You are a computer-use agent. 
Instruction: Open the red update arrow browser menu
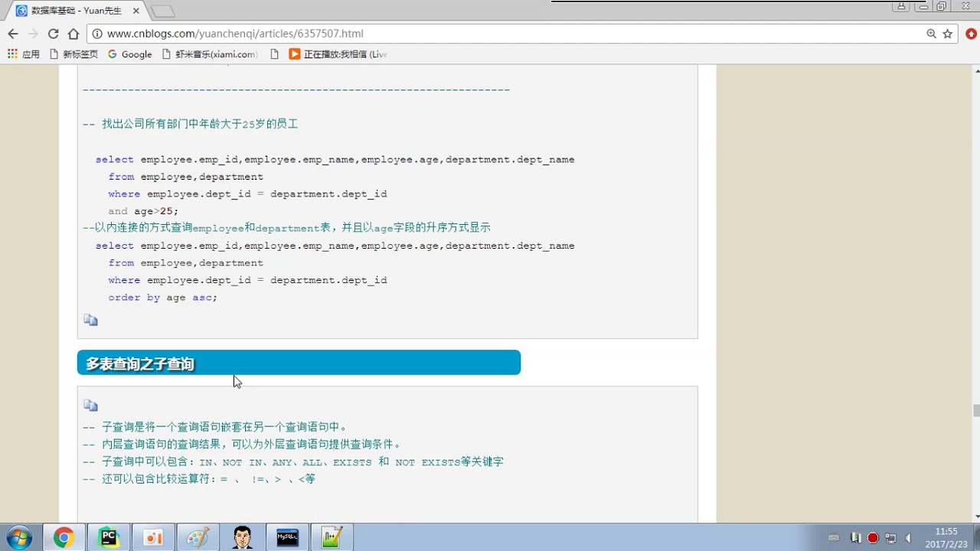click(x=971, y=34)
